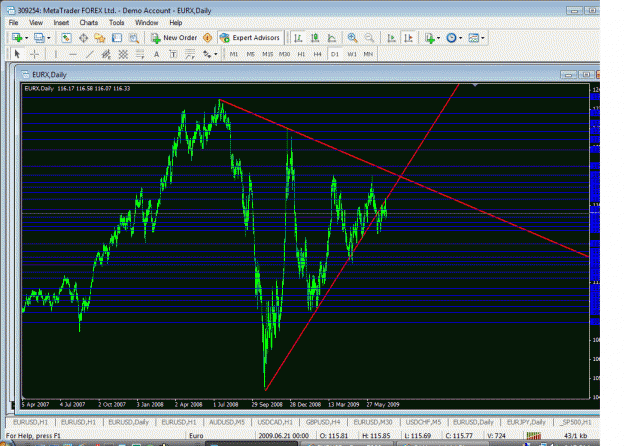Open the Charts menu
The height and width of the screenshot is (446, 625).
point(88,23)
